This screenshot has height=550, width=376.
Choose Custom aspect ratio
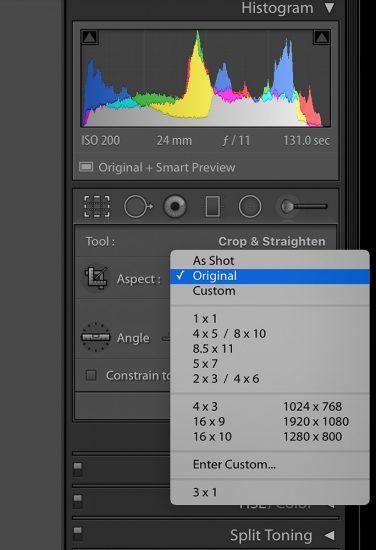(270, 291)
